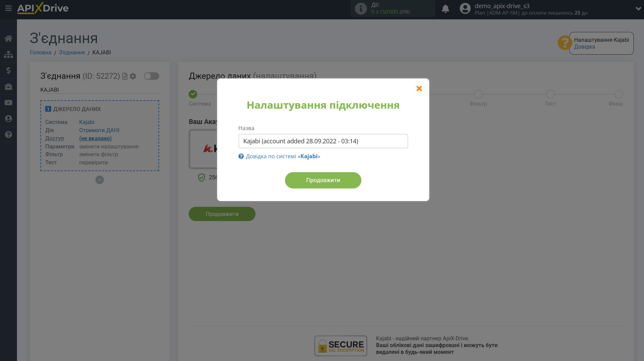644x361 pixels.
Task: Open the user profile icon in the sidebar
Action: coord(8,119)
